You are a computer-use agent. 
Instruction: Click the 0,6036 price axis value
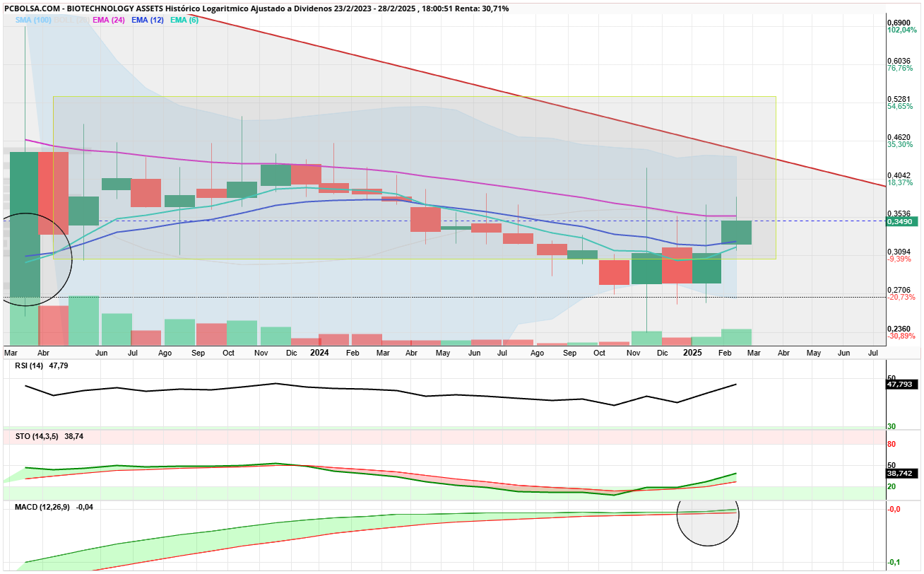899,61
